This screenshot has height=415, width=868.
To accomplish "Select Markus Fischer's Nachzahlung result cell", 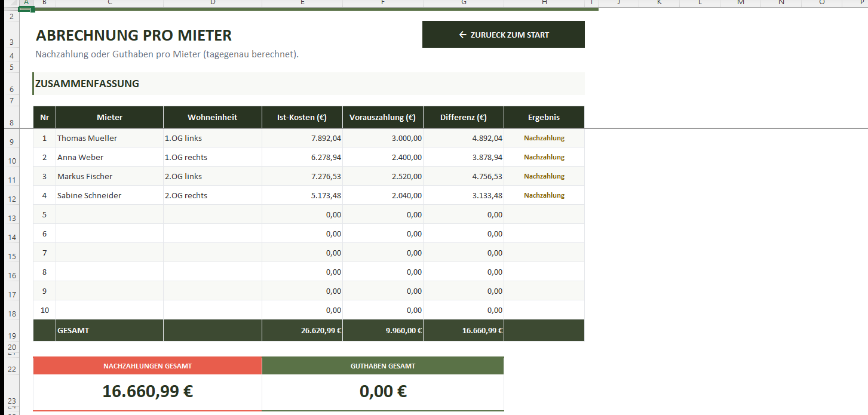I will tap(544, 176).
